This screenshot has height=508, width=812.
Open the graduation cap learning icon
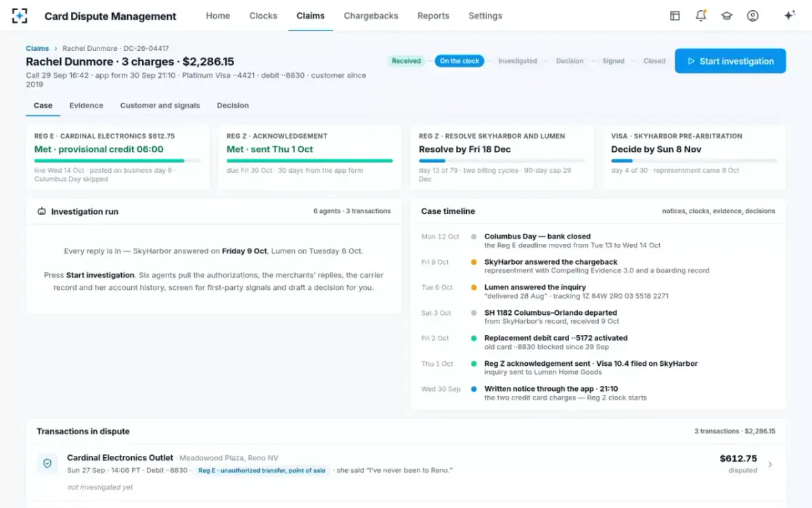727,16
